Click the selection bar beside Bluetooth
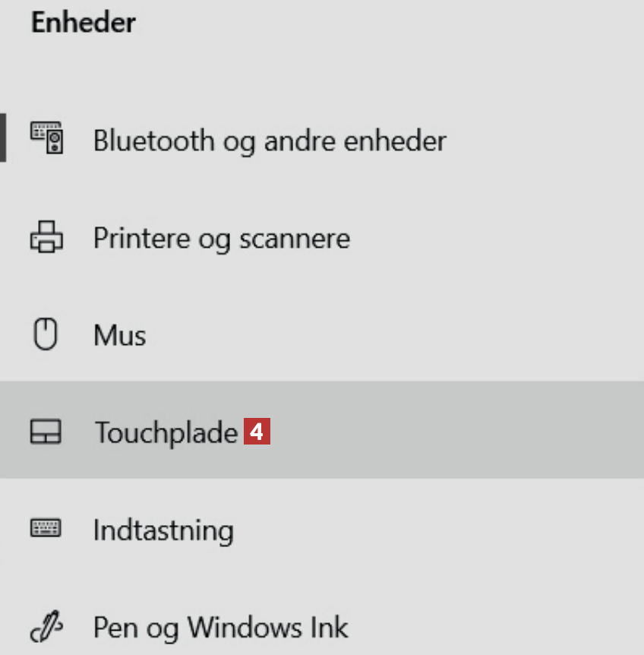644x655 pixels. point(3,138)
